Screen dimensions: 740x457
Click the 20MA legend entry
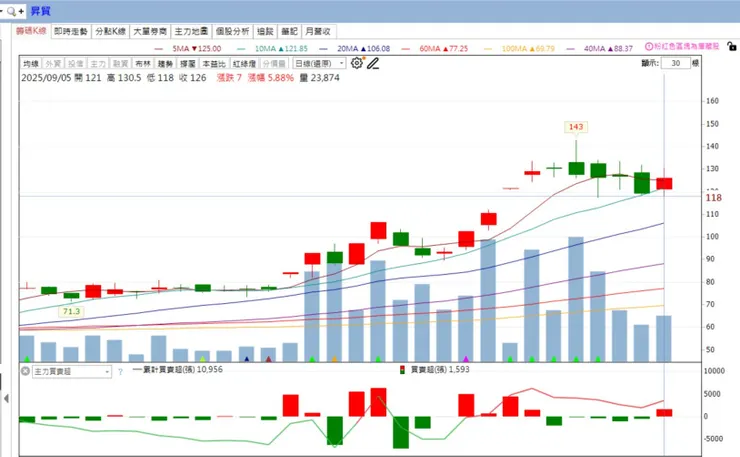pyautogui.click(x=354, y=48)
